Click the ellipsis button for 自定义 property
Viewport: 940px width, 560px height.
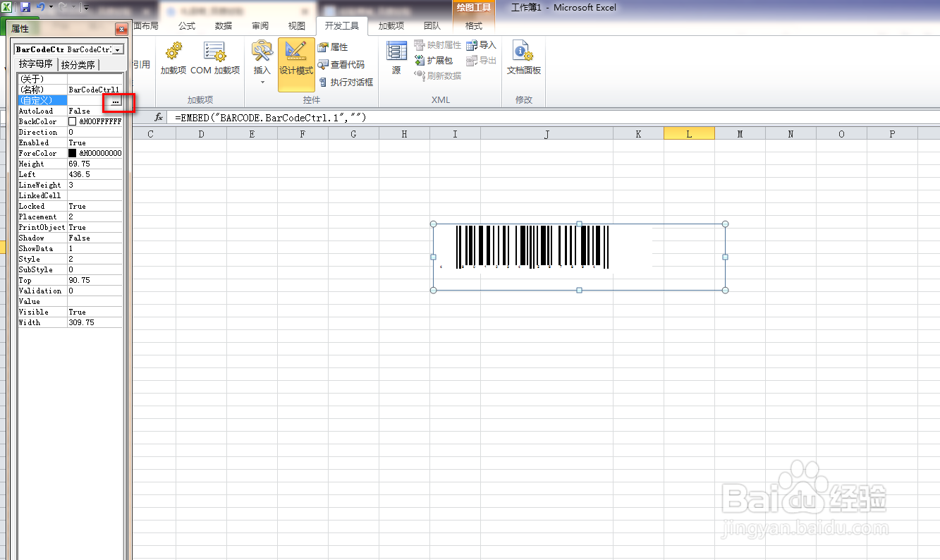[x=115, y=101]
